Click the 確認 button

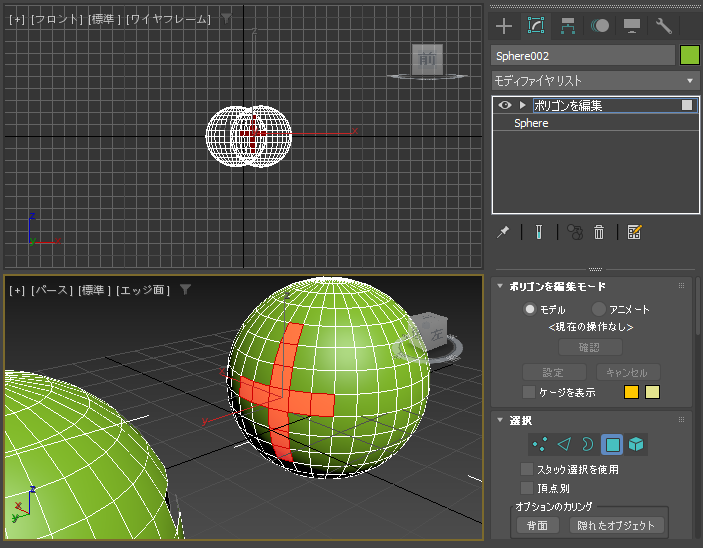(590, 348)
